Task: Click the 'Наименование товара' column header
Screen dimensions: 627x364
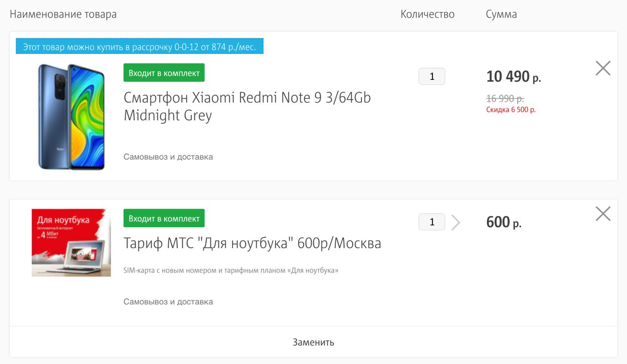Action: (63, 14)
